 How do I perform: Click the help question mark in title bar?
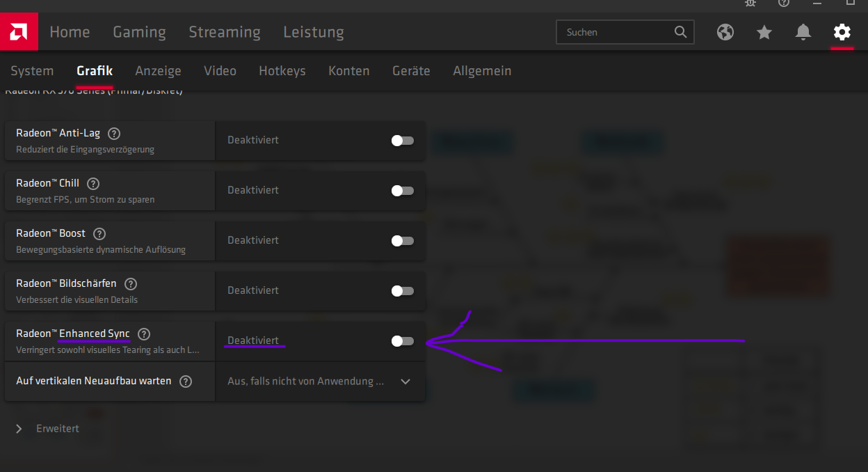[x=784, y=3]
